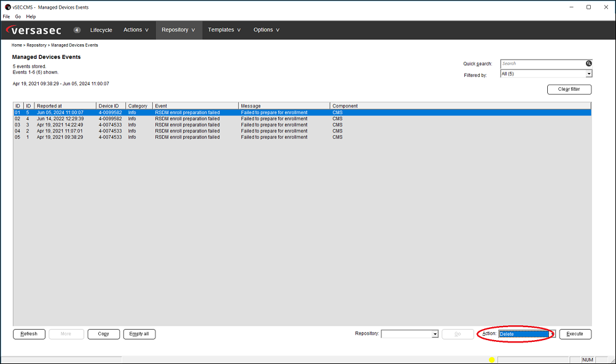Expand the Filtered by dropdown
This screenshot has height=364, width=616.
point(588,74)
